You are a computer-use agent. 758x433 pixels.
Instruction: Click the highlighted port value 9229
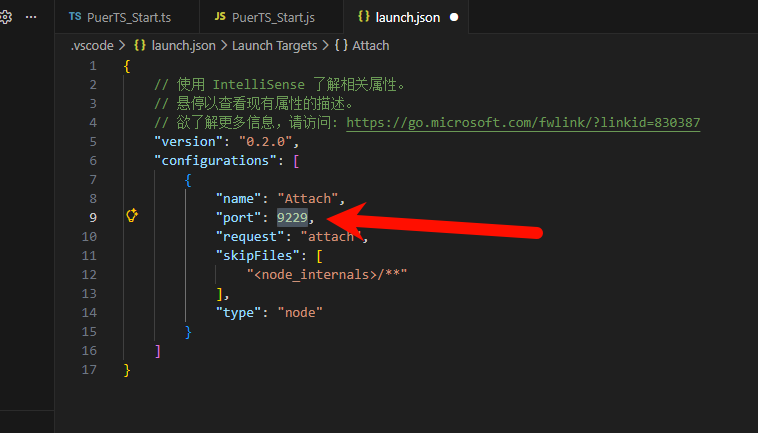click(292, 217)
